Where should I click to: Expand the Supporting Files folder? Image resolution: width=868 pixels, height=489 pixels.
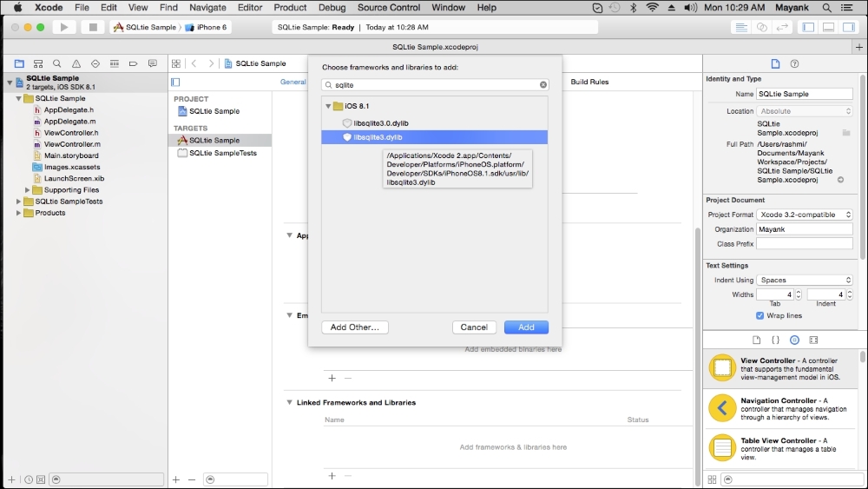(28, 190)
